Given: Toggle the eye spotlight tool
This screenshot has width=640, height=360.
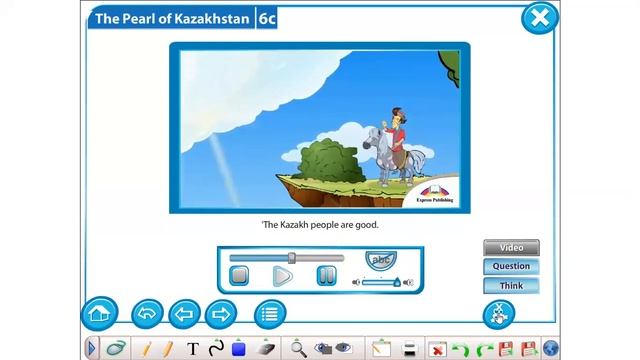Looking at the screenshot, I should pyautogui.click(x=344, y=348).
